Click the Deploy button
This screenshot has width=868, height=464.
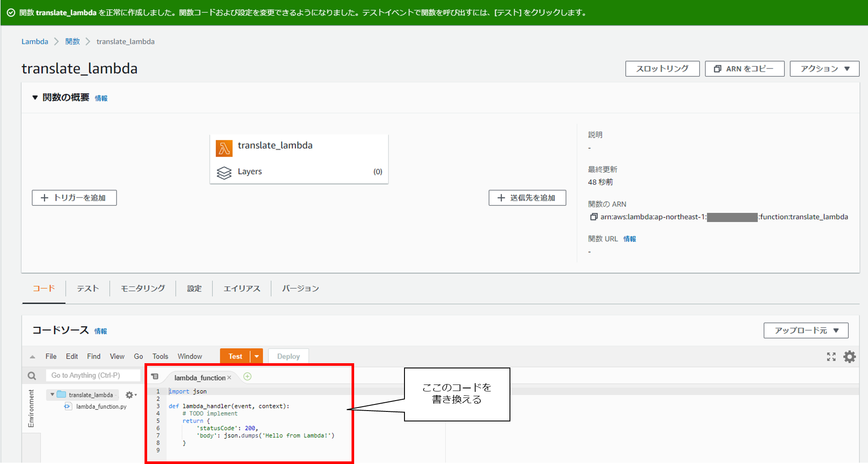288,356
